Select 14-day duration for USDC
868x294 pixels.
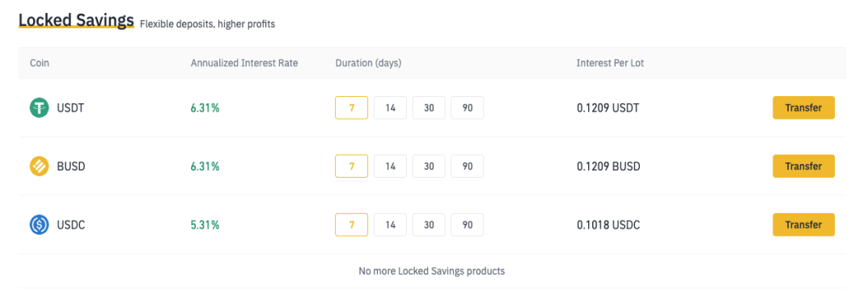point(390,225)
